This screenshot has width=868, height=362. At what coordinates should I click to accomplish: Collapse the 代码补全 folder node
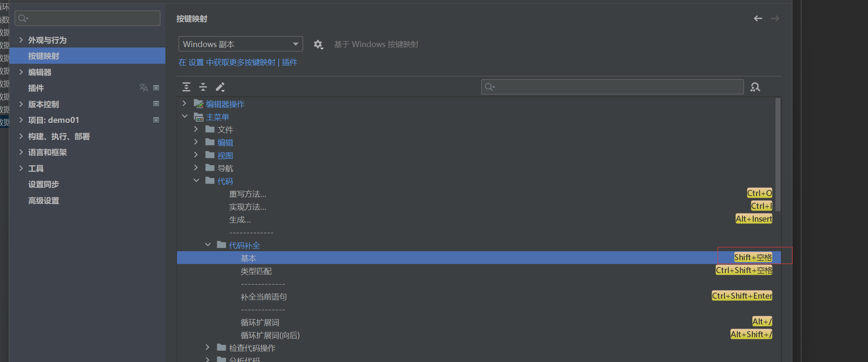(x=208, y=245)
